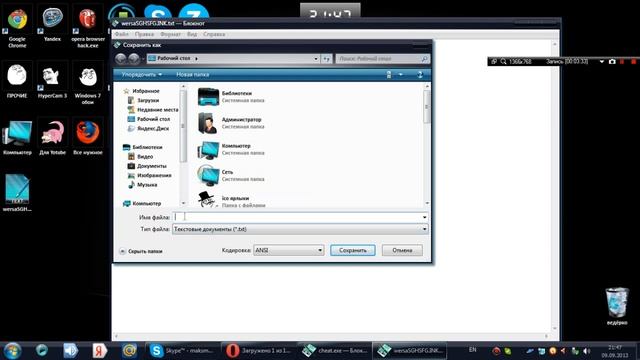Open help icon in Save dialog toolbar
Viewport: 640px width, 360px height.
[x=420, y=75]
